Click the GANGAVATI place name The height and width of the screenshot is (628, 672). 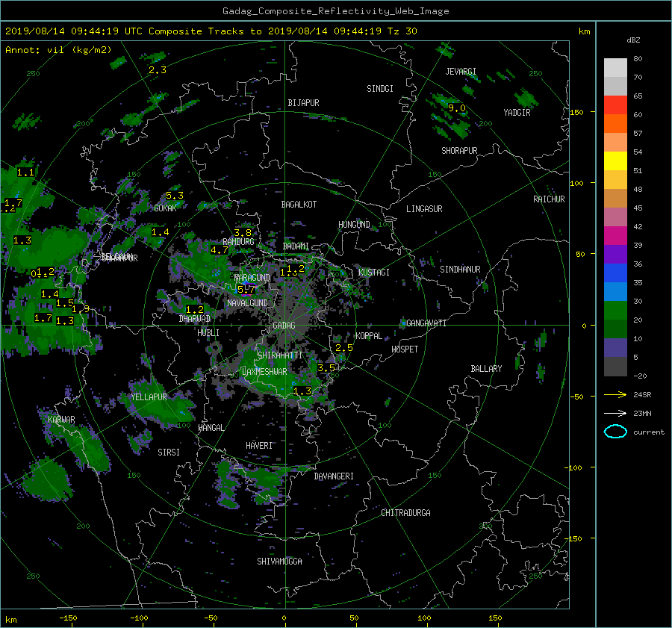click(426, 323)
